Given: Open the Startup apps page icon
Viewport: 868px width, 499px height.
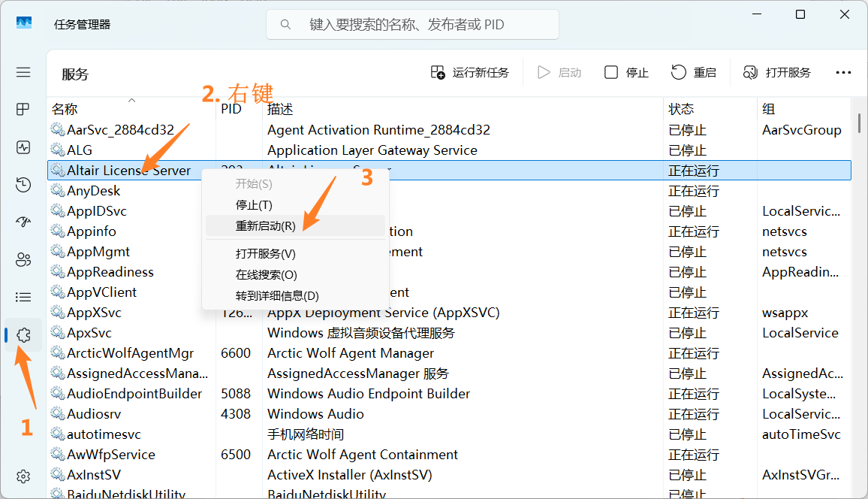Looking at the screenshot, I should (23, 222).
